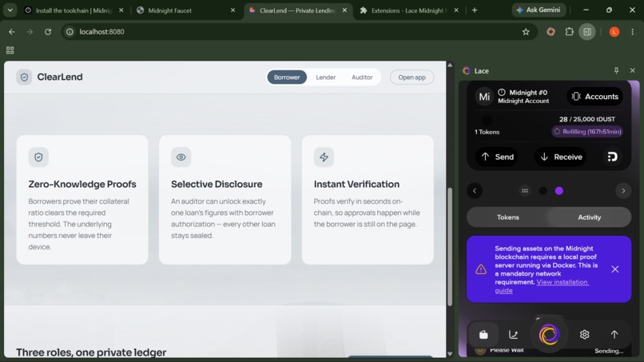
Task: Click the ClearLend shield logo icon
Action: point(24,77)
